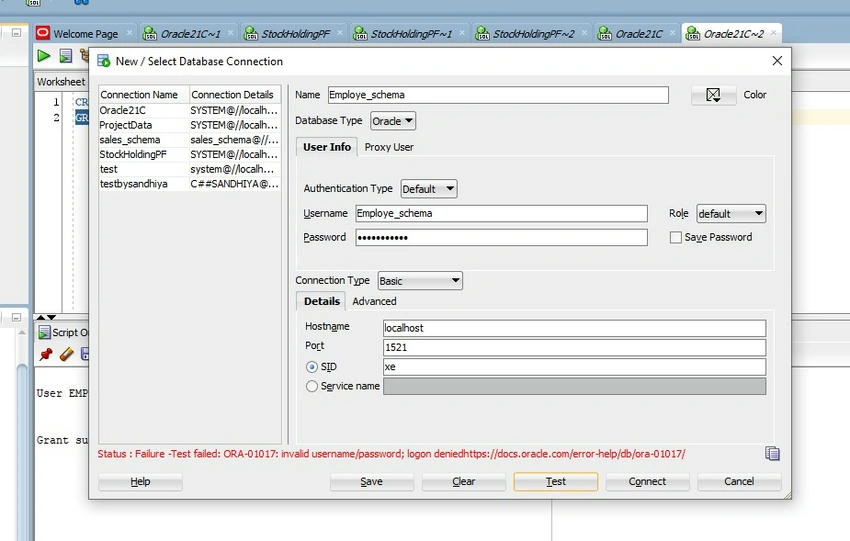Open Authentication Type dropdown

pos(429,189)
